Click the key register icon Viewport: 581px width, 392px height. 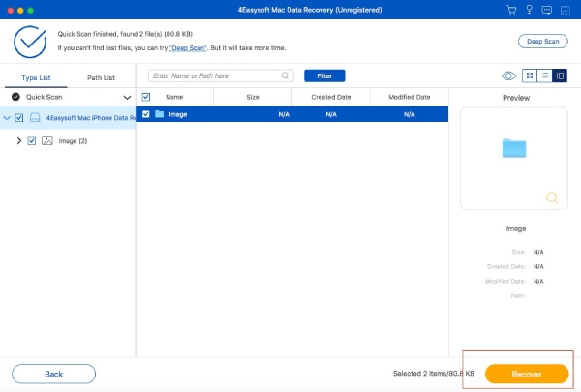[529, 10]
